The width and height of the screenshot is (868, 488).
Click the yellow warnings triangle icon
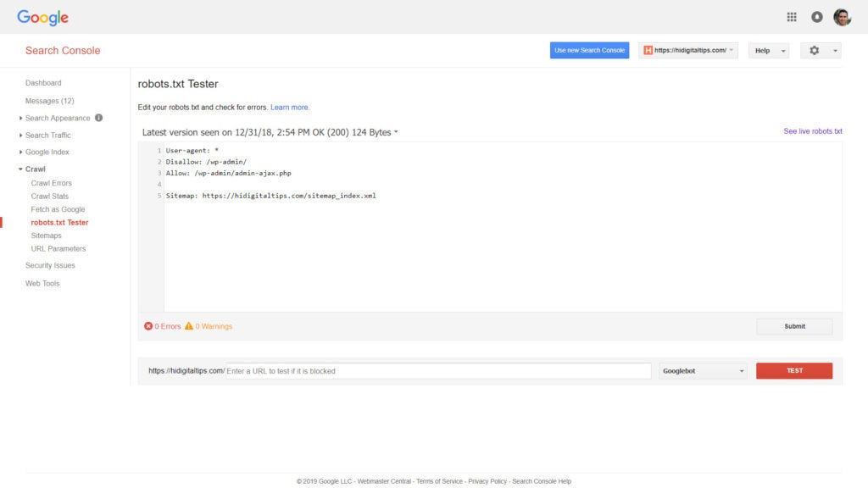(189, 326)
